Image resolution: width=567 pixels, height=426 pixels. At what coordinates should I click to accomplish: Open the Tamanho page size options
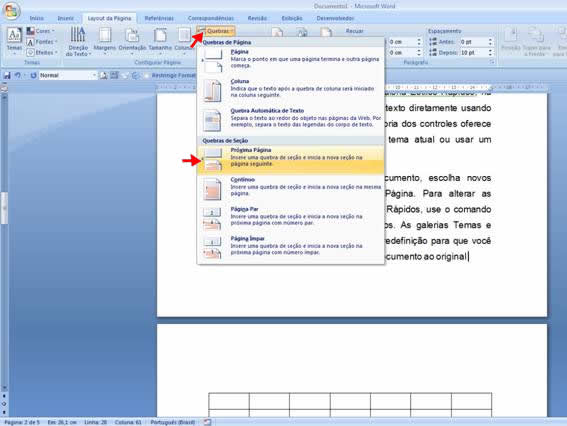pyautogui.click(x=160, y=41)
